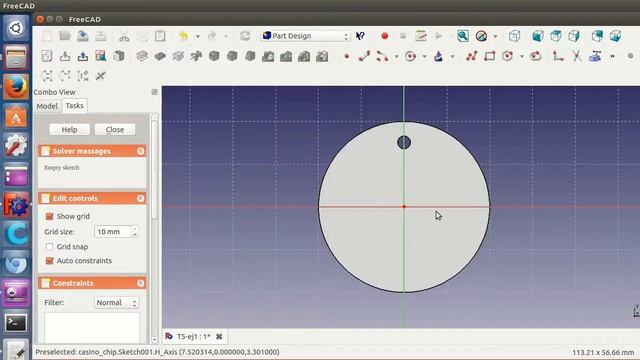Open Ubuntu Dash home launcher icon
The height and width of the screenshot is (360, 640).
pos(16,28)
